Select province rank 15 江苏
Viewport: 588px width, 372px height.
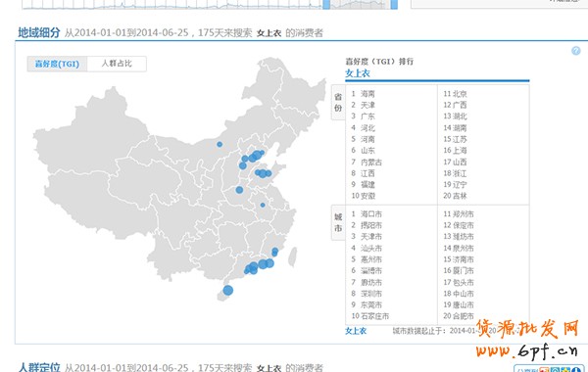(455, 139)
